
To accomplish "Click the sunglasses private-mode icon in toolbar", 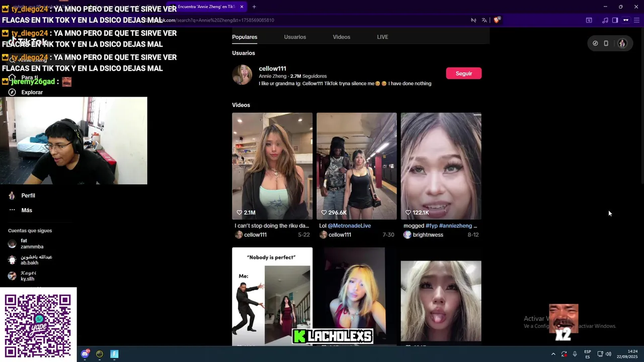I will click(626, 20).
